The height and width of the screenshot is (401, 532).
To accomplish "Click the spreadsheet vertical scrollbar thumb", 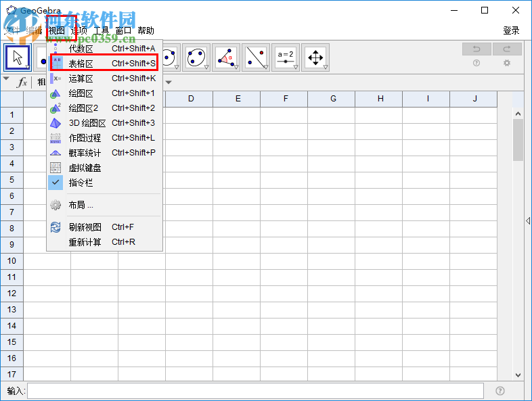I will pos(518,140).
